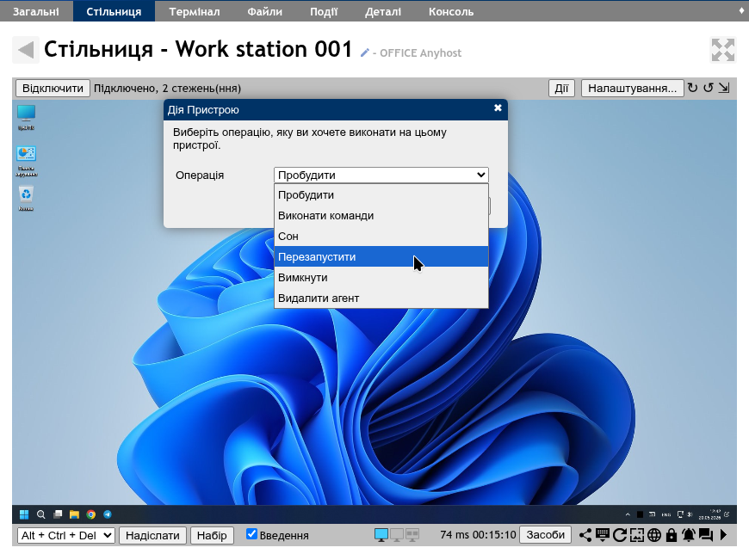This screenshot has height=560, width=749.
Task: Click the pencil icon to edit the device name
Action: pyautogui.click(x=364, y=52)
